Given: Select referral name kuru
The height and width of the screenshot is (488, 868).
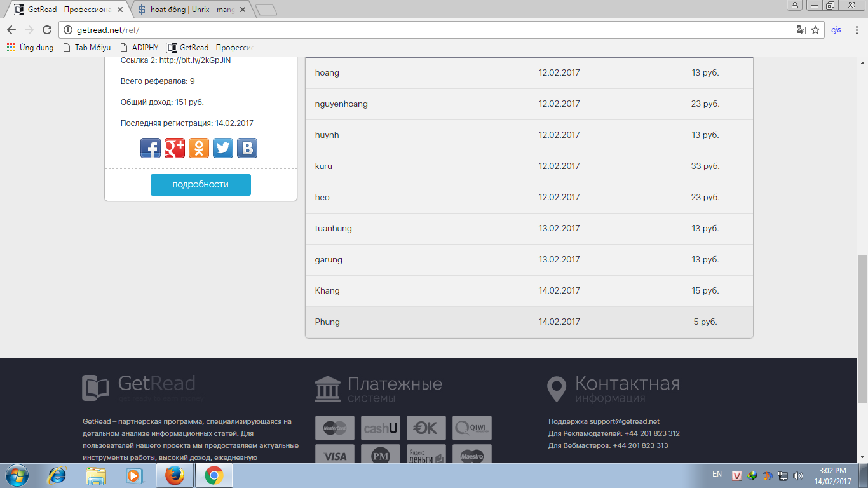Looking at the screenshot, I should [x=323, y=166].
